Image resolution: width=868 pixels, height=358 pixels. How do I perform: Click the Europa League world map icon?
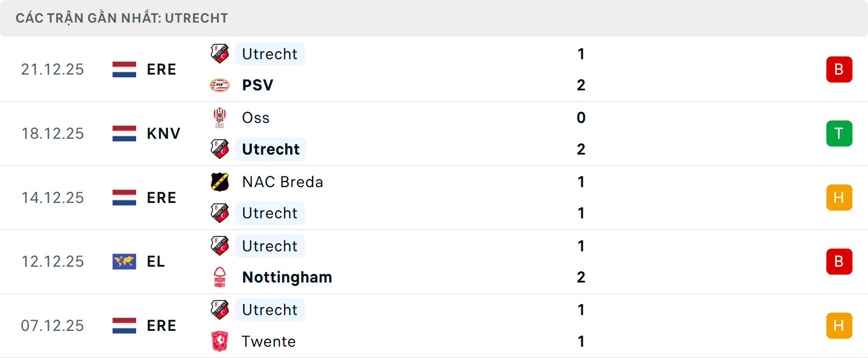pyautogui.click(x=124, y=261)
